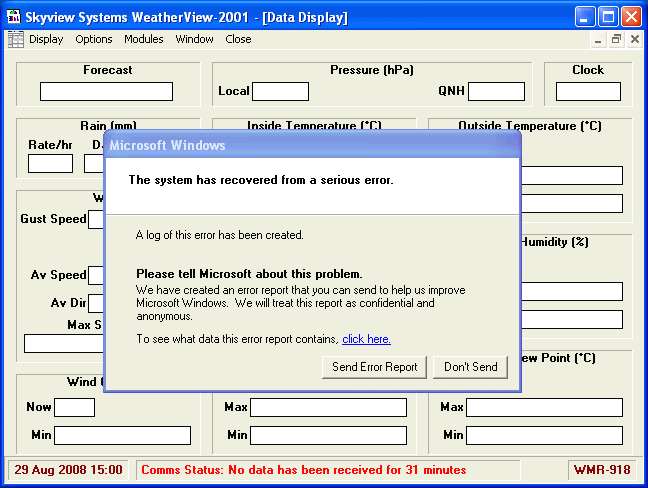Click the Comms Status no data message
The height and width of the screenshot is (488, 648).
point(304,470)
